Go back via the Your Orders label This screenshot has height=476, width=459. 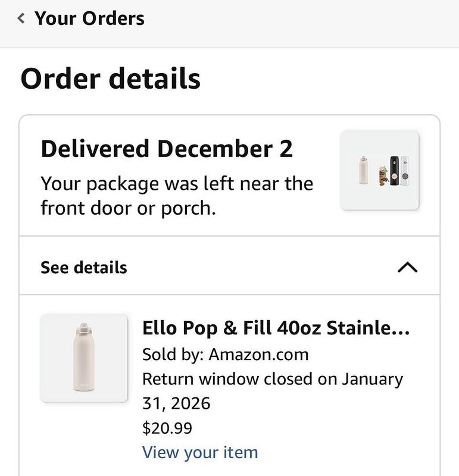(x=89, y=18)
